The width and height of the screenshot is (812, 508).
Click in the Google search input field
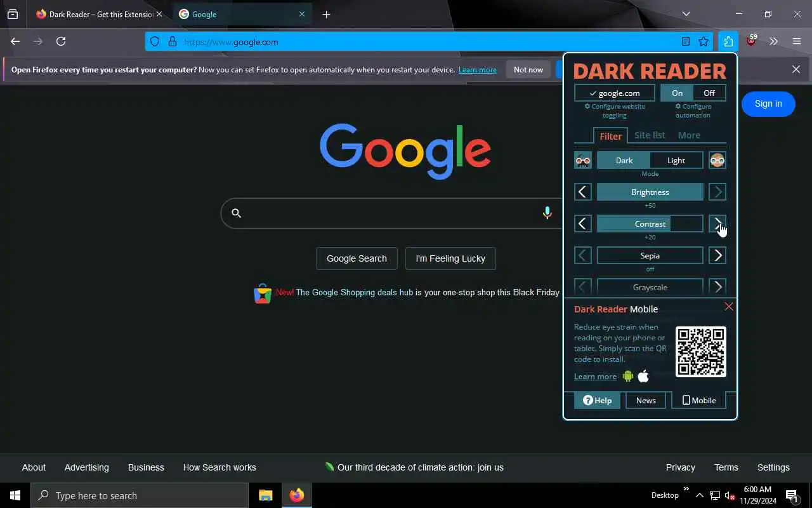(390, 213)
